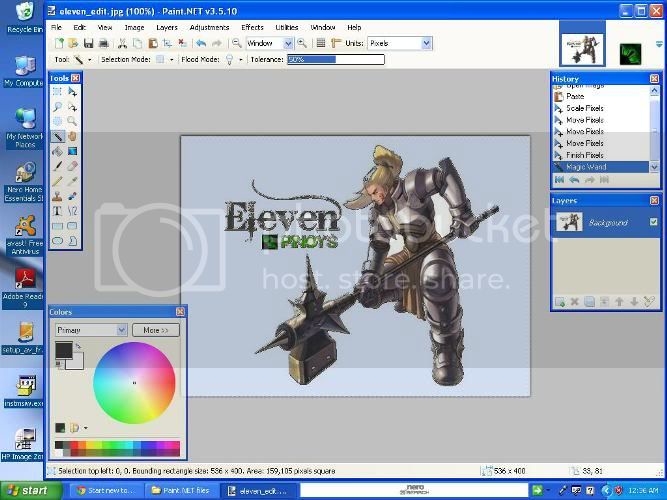Click the More >> button in Colors
Viewport: 667px width, 500px height.
click(156, 330)
